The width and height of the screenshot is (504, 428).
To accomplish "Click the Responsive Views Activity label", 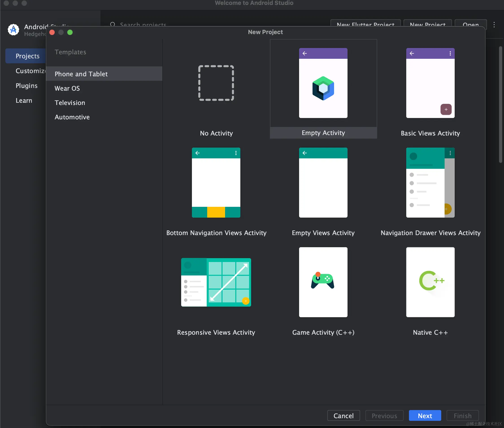I will pos(216,332).
